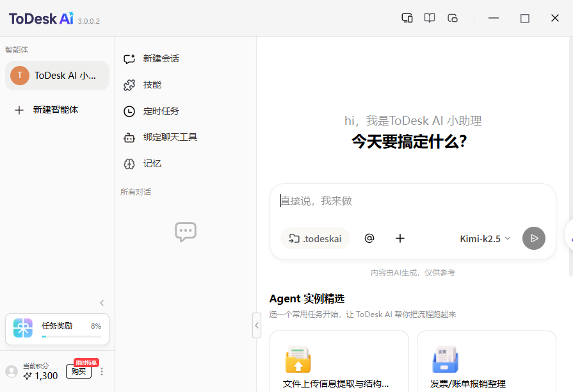Collapse the agent sidebar with chevron

(x=102, y=303)
